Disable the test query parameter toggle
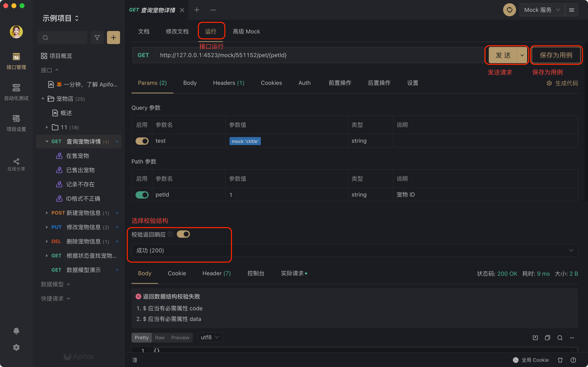The height and width of the screenshot is (367, 588). (142, 141)
